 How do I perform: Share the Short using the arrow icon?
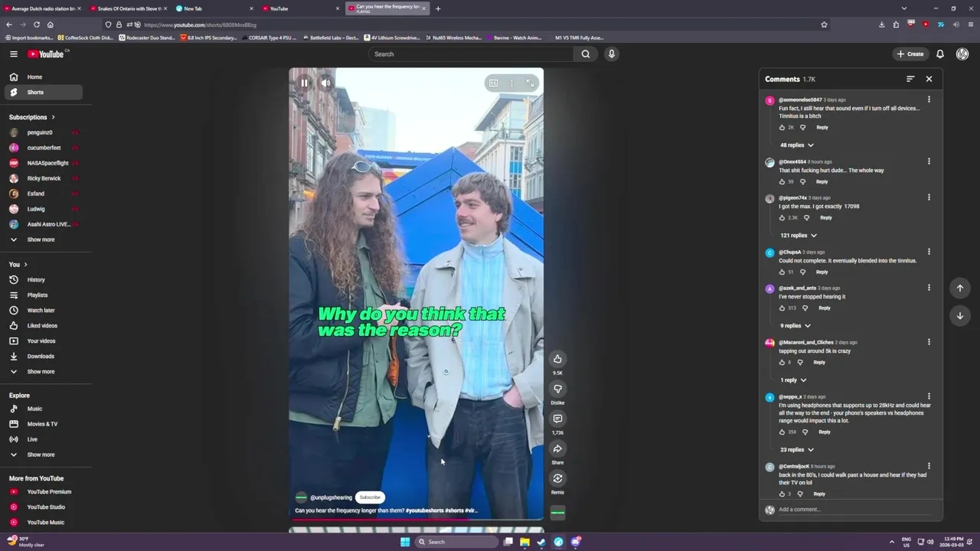[x=557, y=448]
